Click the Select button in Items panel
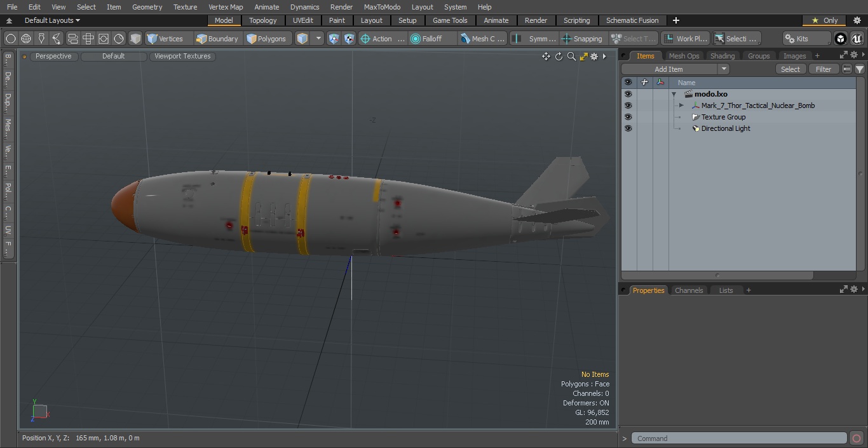This screenshot has height=448, width=868. click(x=790, y=69)
